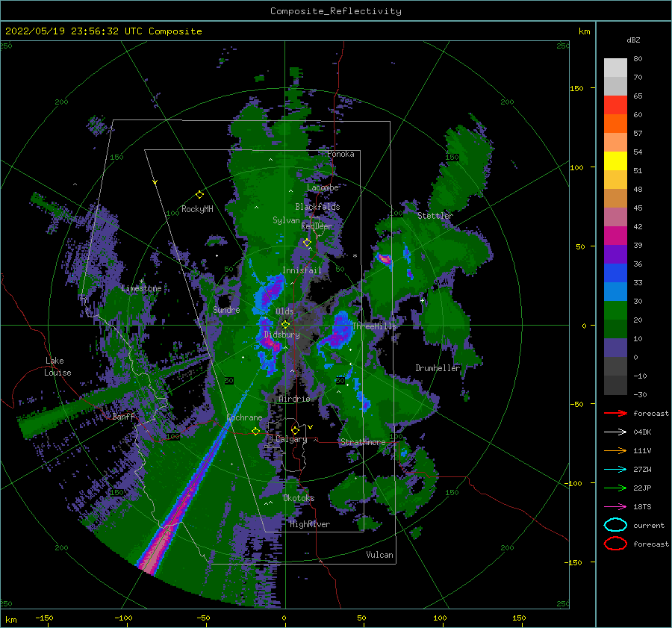Click the Limestone label
This screenshot has height=628, width=672.
tap(141, 288)
